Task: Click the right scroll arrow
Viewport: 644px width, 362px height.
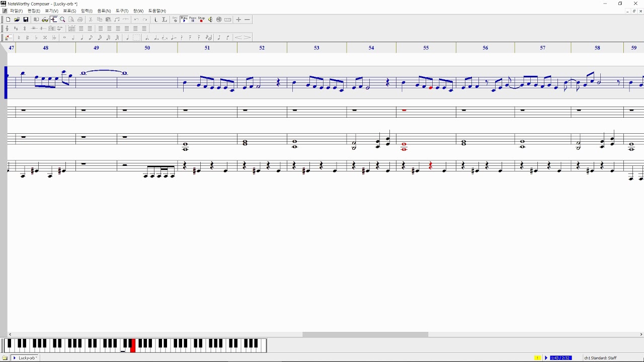Action: [x=641, y=334]
